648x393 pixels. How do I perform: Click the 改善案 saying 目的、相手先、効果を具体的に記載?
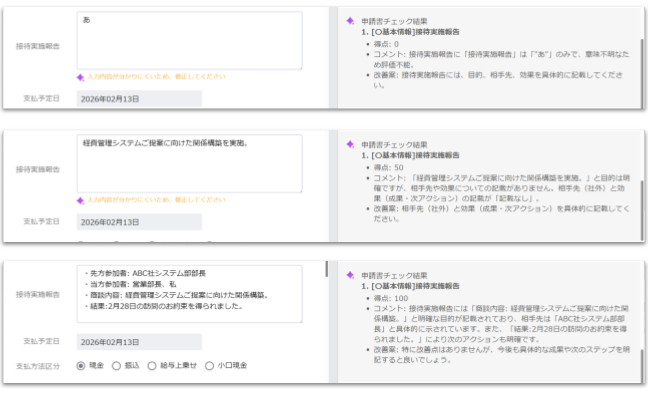coord(498,80)
